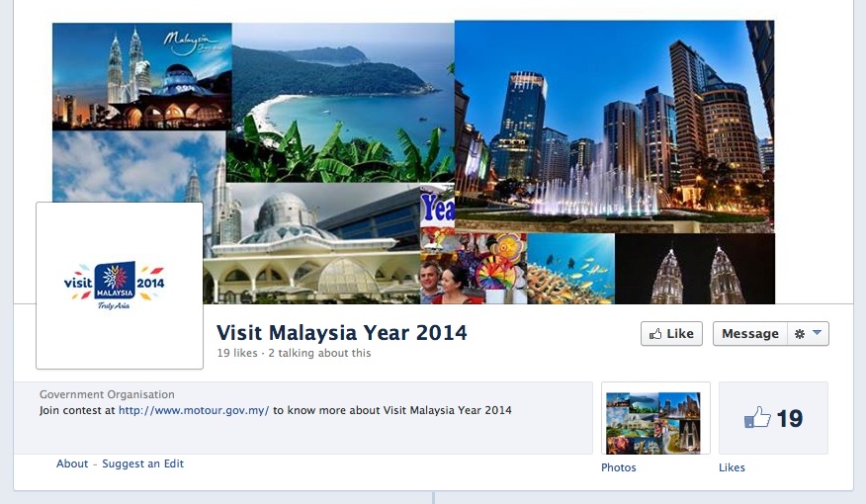Open the Message button
This screenshot has width=866, height=504.
coord(749,333)
